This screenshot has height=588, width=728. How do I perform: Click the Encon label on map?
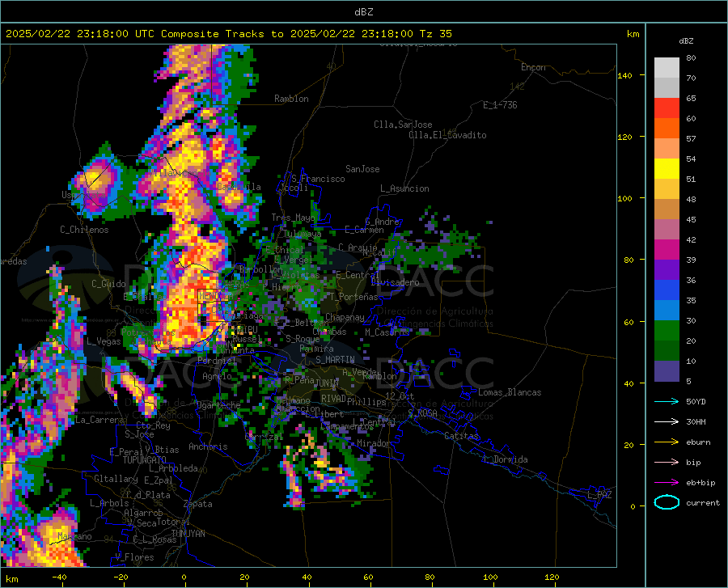click(x=533, y=67)
